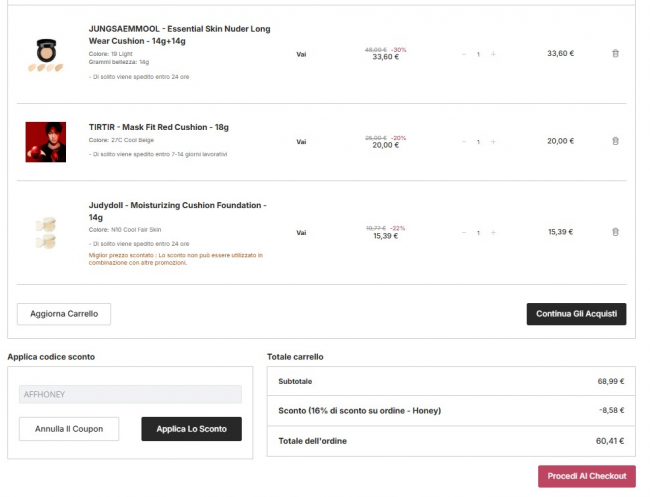Click Annulla Il Coupon button
650x497 pixels.
pyautogui.click(x=68, y=429)
